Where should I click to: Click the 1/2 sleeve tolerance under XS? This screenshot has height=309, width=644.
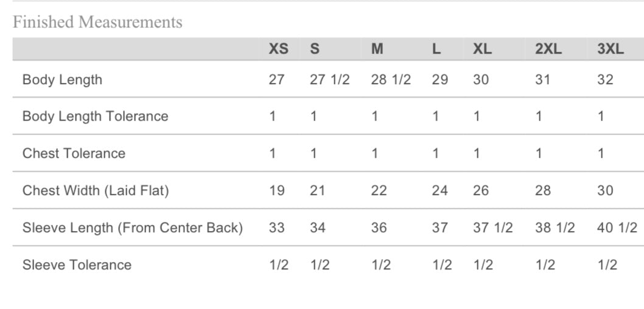[279, 265]
